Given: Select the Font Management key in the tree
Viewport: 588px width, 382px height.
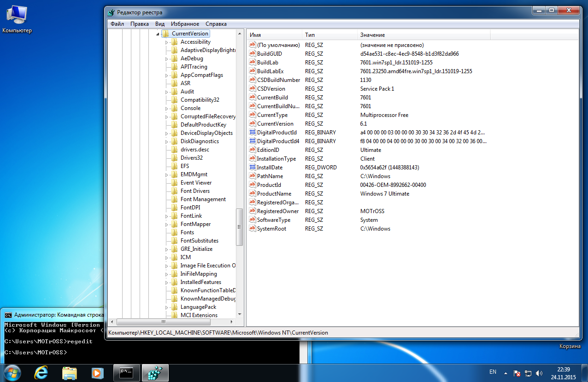Looking at the screenshot, I should (x=203, y=199).
